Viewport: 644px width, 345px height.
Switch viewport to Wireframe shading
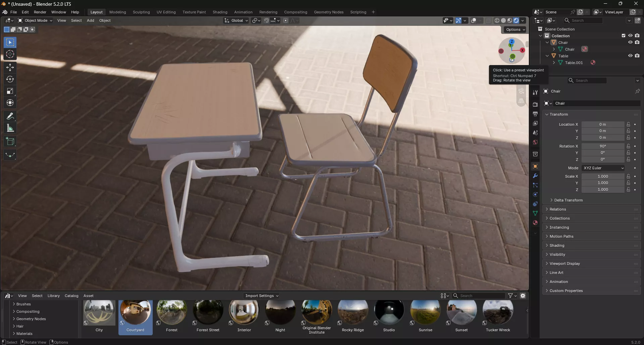click(x=497, y=20)
